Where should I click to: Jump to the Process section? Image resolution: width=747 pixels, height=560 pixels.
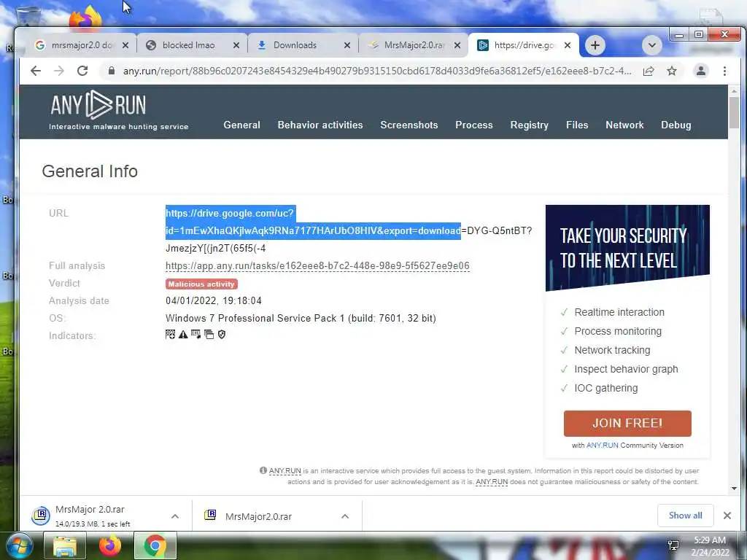474,125
